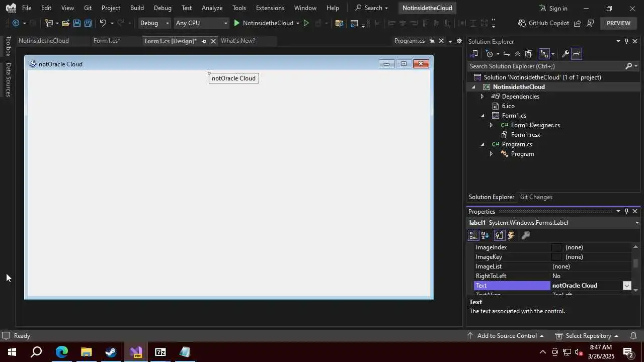The image size is (644, 362).
Task: Open File Explorer from taskbar
Action: coord(86,352)
